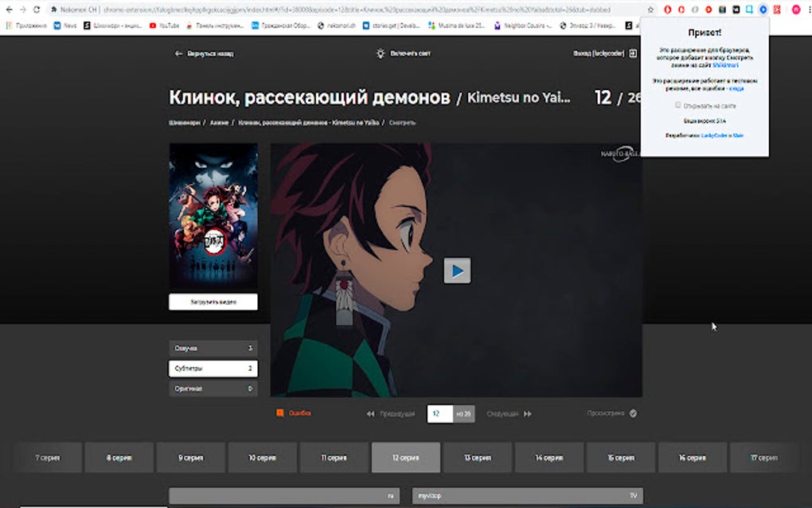Click the orange 'Ошибка' report icon

pos(279,412)
